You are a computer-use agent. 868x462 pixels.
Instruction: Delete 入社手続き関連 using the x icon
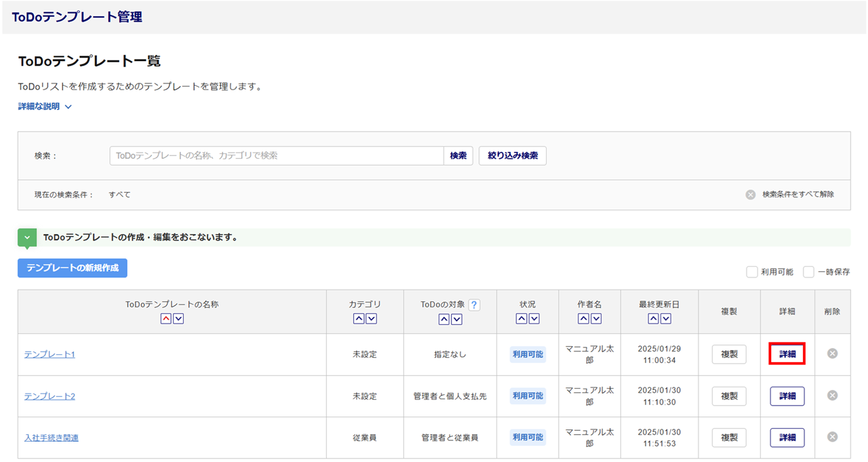(x=832, y=437)
